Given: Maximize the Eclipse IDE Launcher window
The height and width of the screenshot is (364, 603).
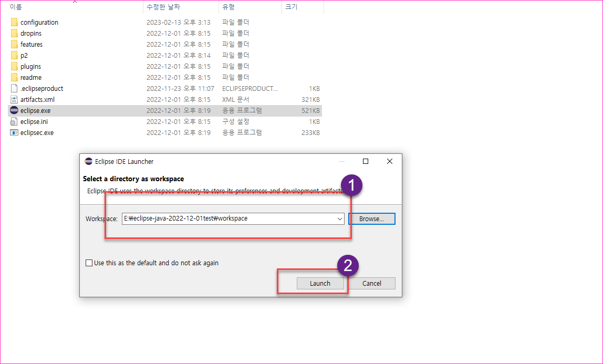Looking at the screenshot, I should 366,161.
